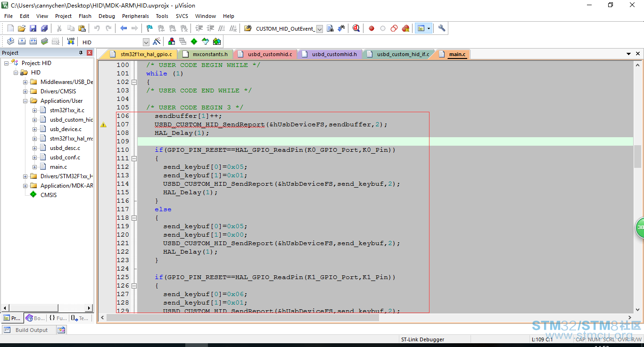Click the Download LOAD icon

tap(71, 41)
